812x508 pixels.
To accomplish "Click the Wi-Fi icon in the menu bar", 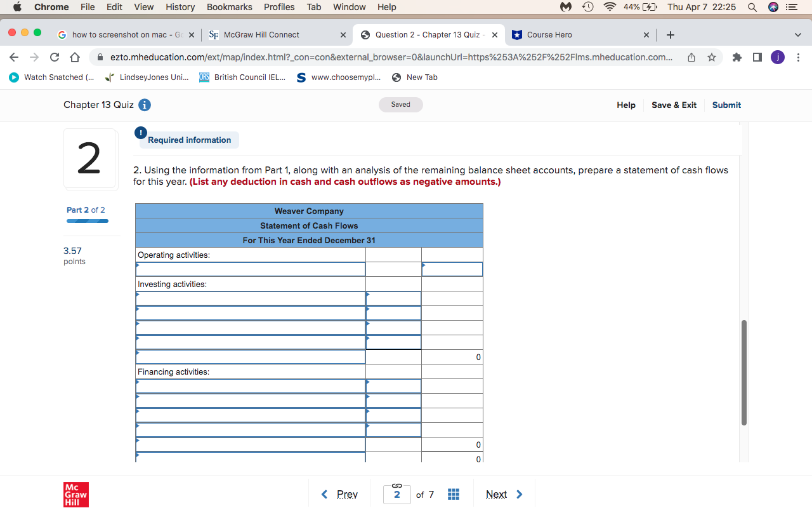I will pos(608,7).
